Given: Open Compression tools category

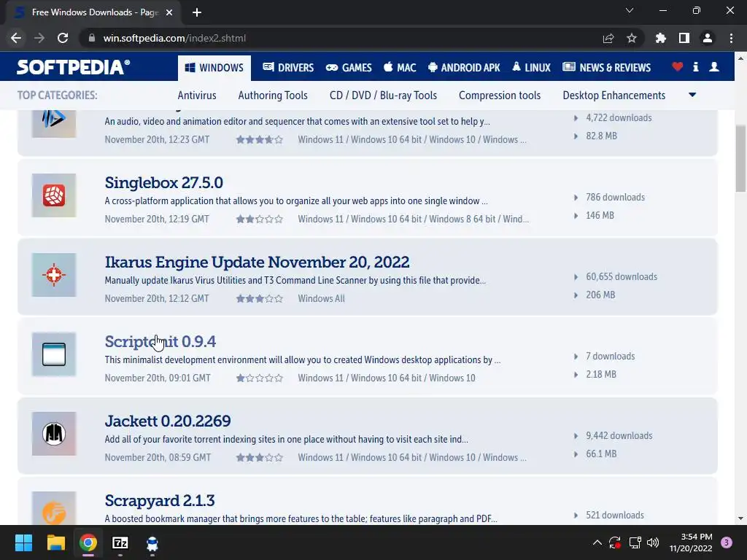Looking at the screenshot, I should 500,96.
